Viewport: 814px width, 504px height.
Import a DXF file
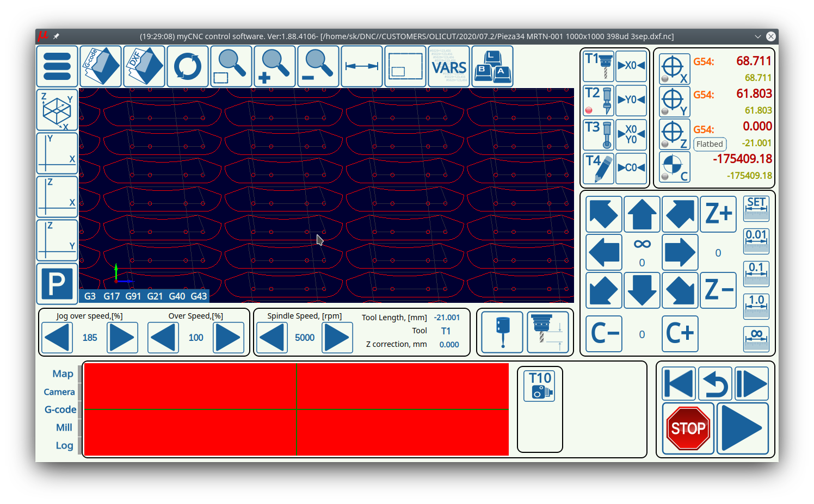click(144, 66)
